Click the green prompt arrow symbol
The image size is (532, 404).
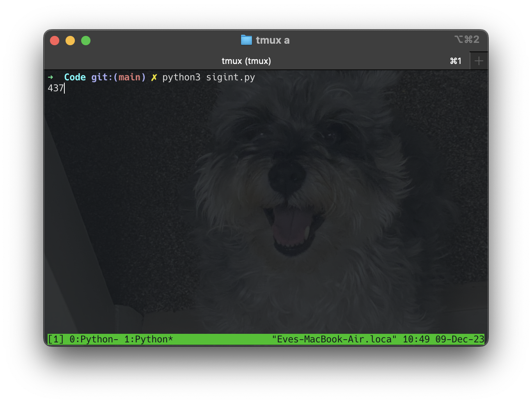[x=50, y=77]
